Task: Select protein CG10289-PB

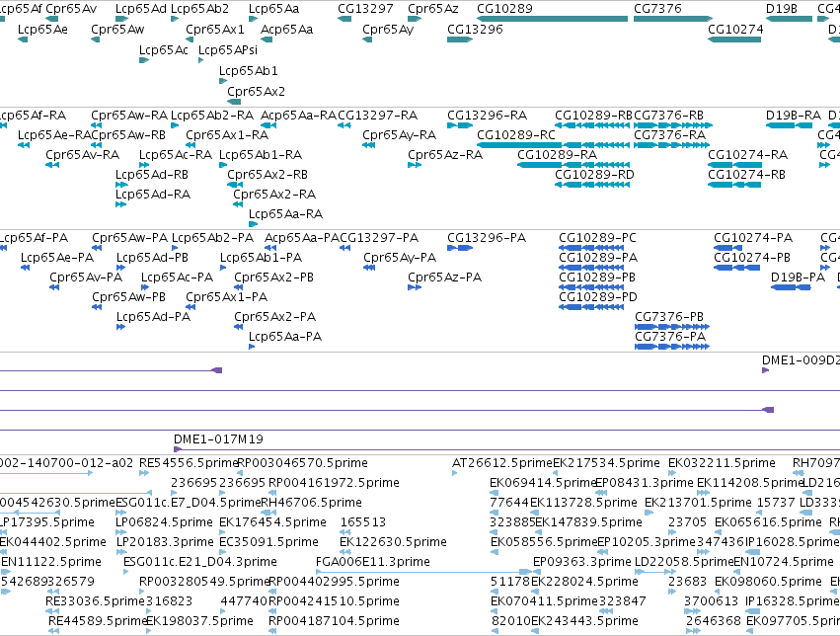Action: point(591,287)
